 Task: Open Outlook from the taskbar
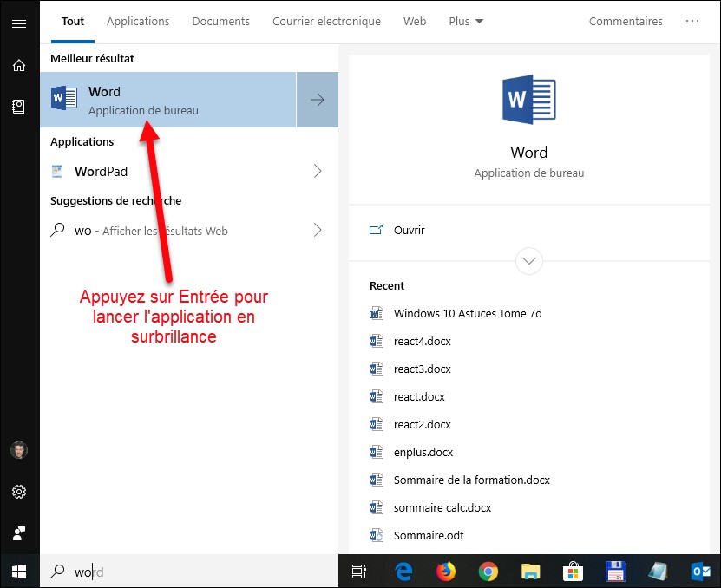(700, 571)
